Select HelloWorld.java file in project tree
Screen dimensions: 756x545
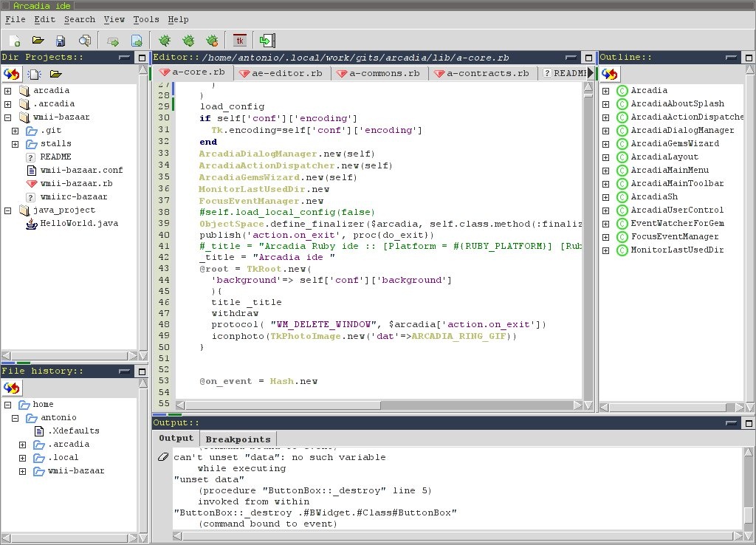point(78,223)
